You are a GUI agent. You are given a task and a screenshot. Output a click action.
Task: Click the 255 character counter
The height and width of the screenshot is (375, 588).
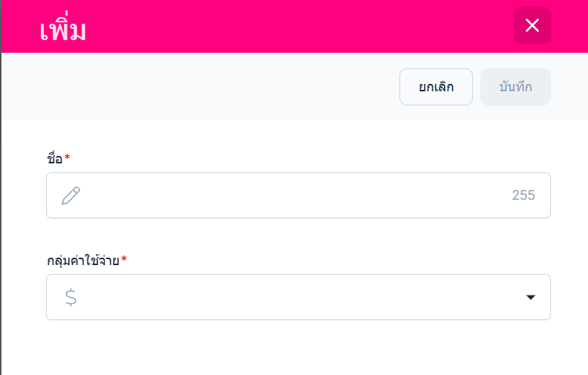pos(523,195)
